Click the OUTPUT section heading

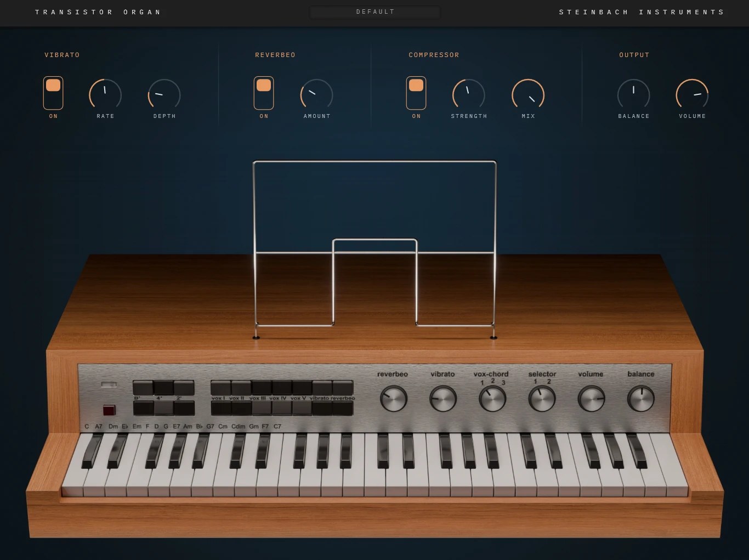tap(634, 55)
